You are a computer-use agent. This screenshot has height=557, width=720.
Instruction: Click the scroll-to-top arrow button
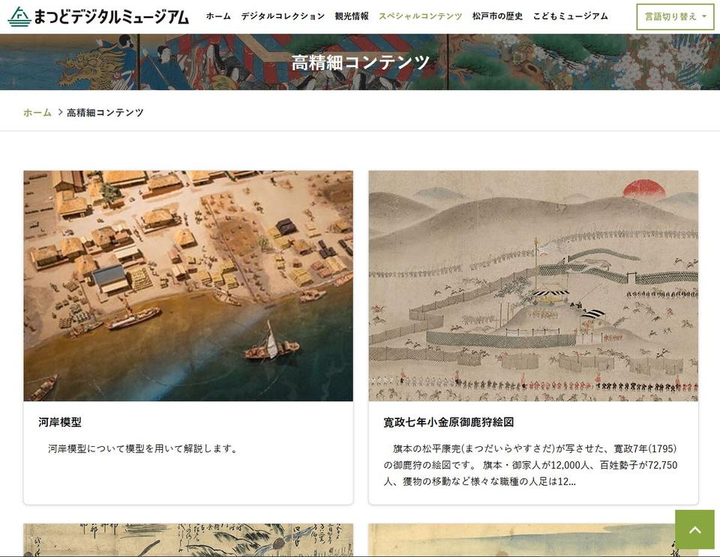coord(694,529)
